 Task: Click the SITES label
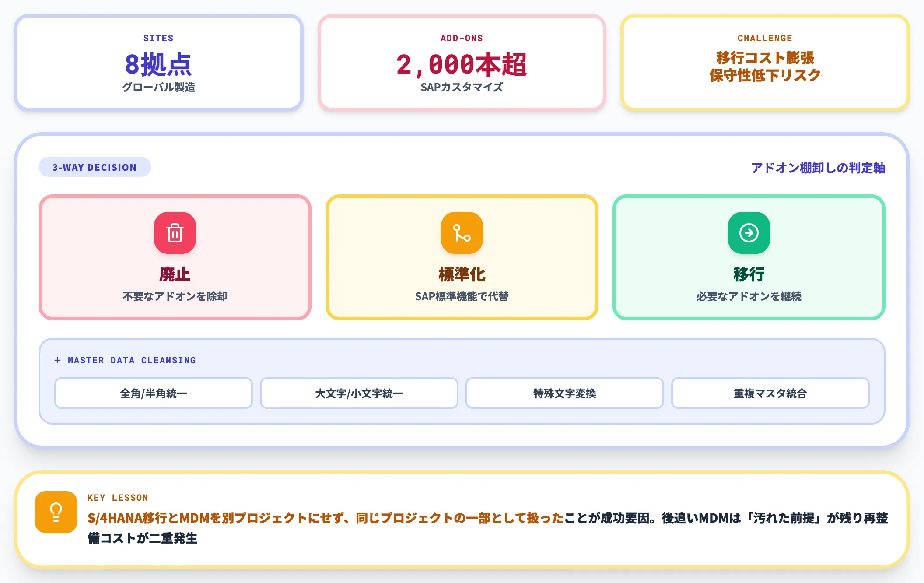tap(158, 38)
